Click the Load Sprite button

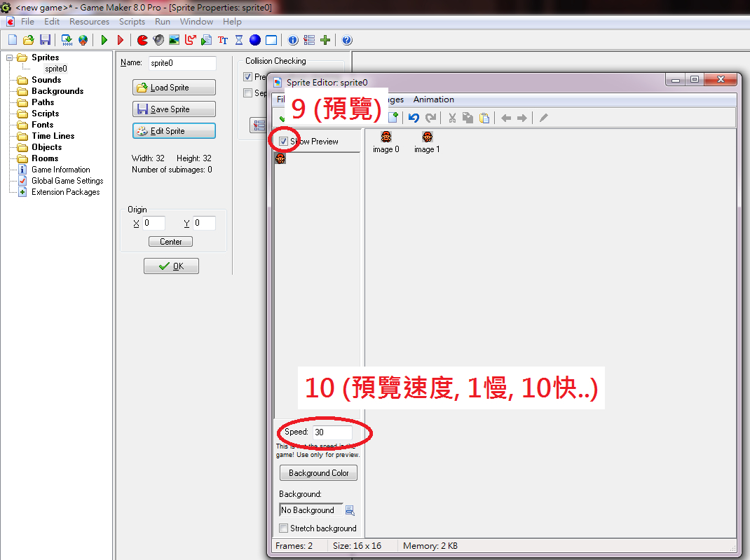click(x=174, y=88)
